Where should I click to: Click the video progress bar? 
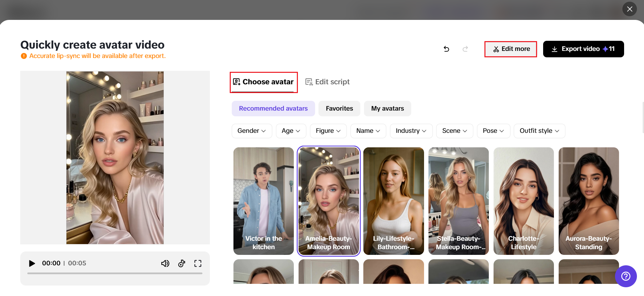(x=115, y=273)
